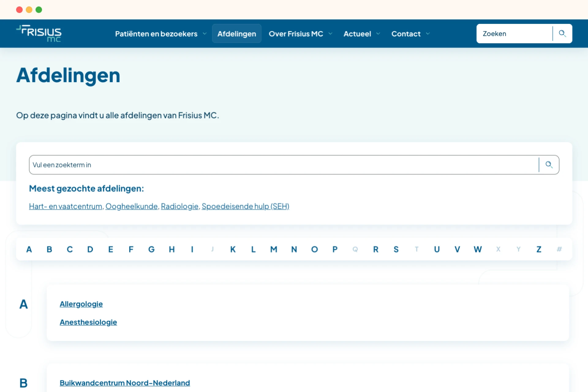Jump to letter M in alphabet bar
588x392 pixels.
point(274,249)
